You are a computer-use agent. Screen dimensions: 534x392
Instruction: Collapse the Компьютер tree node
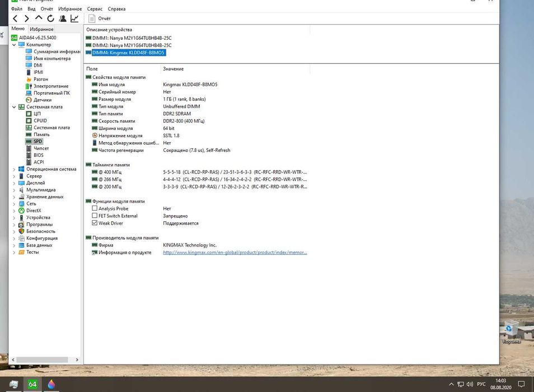click(x=14, y=45)
